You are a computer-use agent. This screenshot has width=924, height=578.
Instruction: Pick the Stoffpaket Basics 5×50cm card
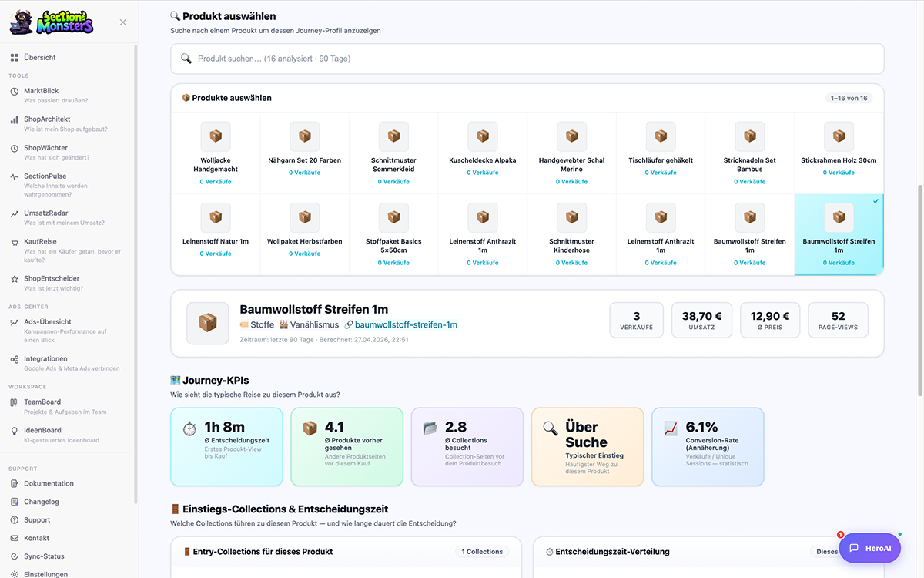[x=393, y=235]
